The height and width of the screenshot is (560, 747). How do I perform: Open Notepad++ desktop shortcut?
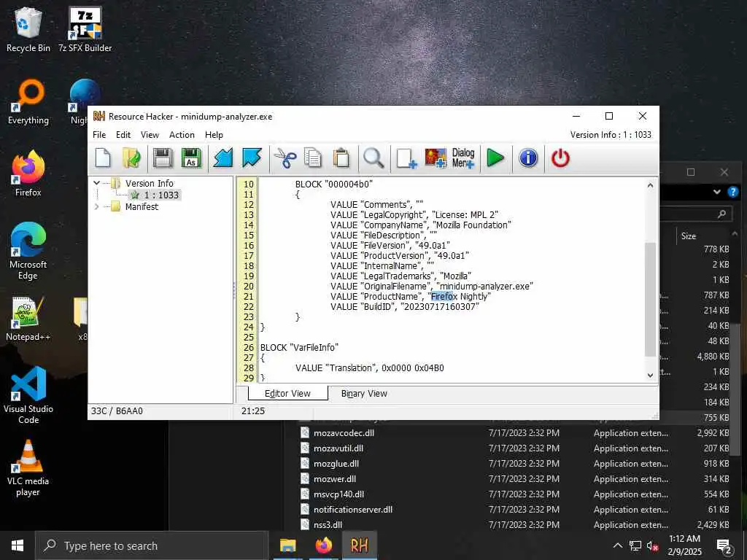pyautogui.click(x=28, y=318)
